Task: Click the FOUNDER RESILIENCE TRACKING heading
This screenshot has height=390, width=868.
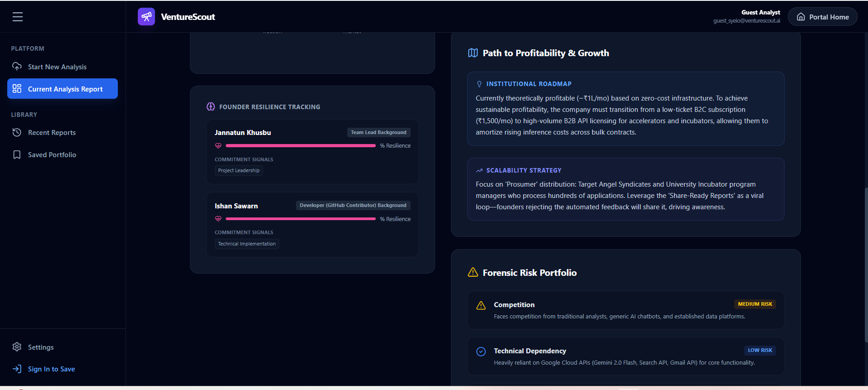Action: tap(270, 107)
